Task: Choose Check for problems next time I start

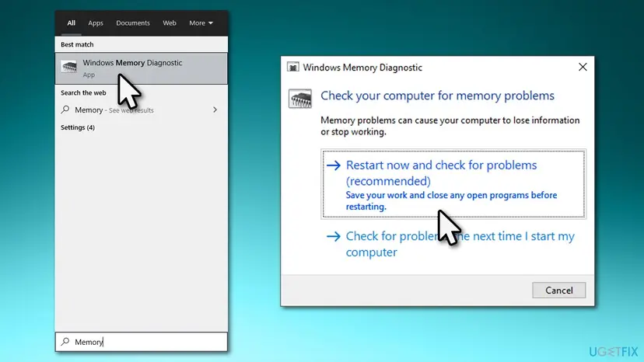Action: (x=453, y=244)
